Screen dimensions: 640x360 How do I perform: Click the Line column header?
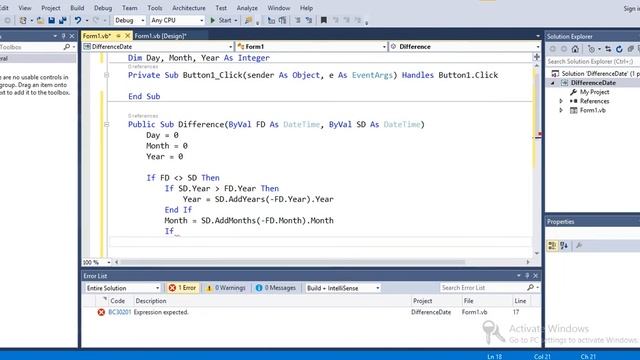tap(520, 301)
